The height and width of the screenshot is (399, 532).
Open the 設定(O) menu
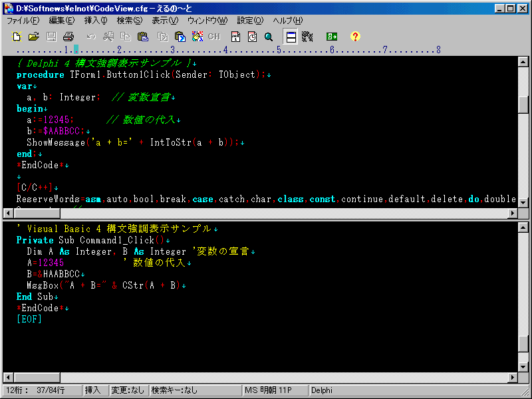click(250, 21)
